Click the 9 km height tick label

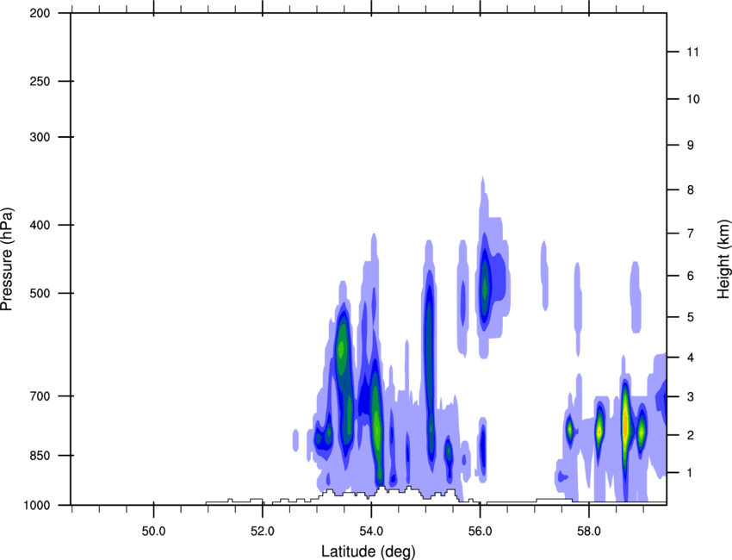690,146
